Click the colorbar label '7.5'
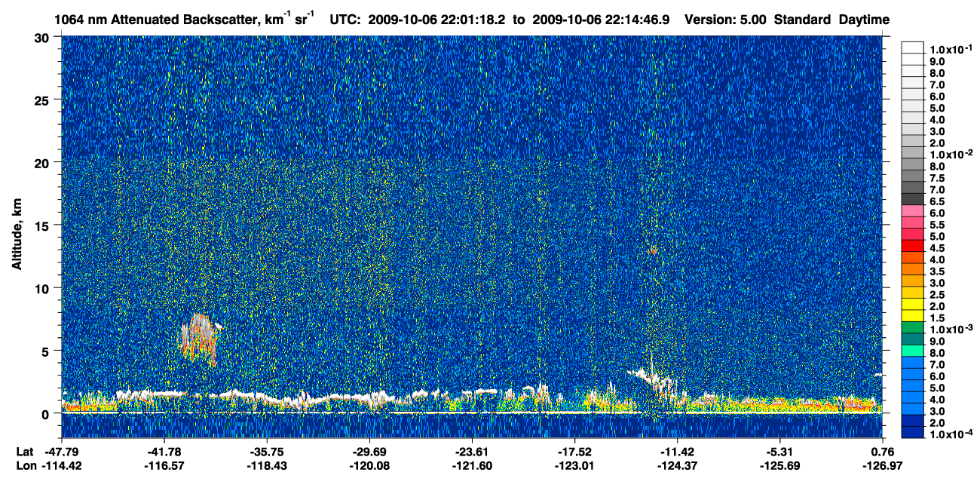980x503 pixels. [x=938, y=178]
